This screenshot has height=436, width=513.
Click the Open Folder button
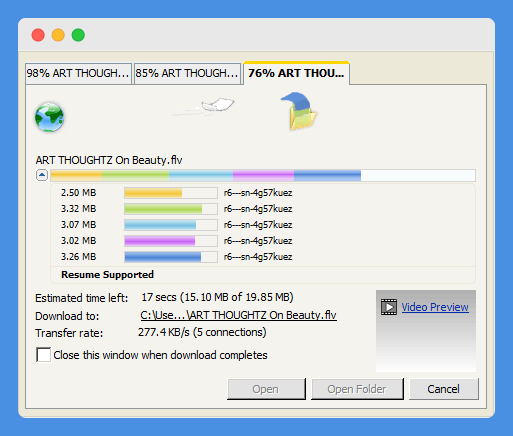coord(357,389)
